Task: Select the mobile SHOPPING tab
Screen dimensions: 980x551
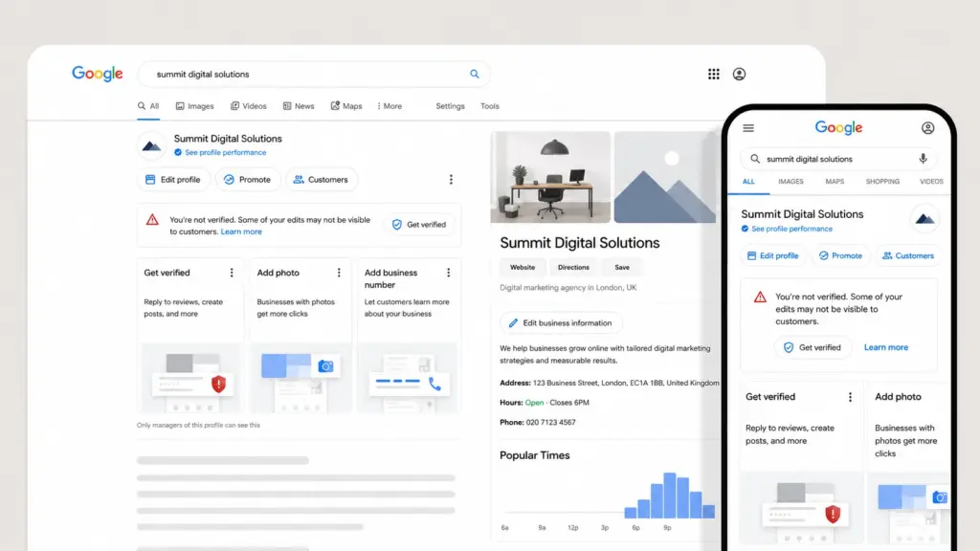Action: coord(882,182)
